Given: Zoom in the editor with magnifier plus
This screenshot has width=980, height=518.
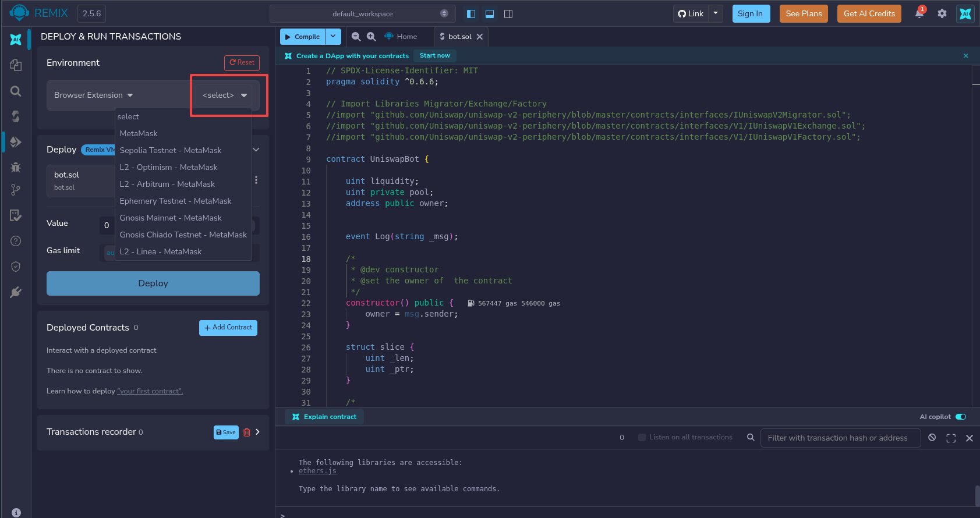Looking at the screenshot, I should tap(371, 37).
